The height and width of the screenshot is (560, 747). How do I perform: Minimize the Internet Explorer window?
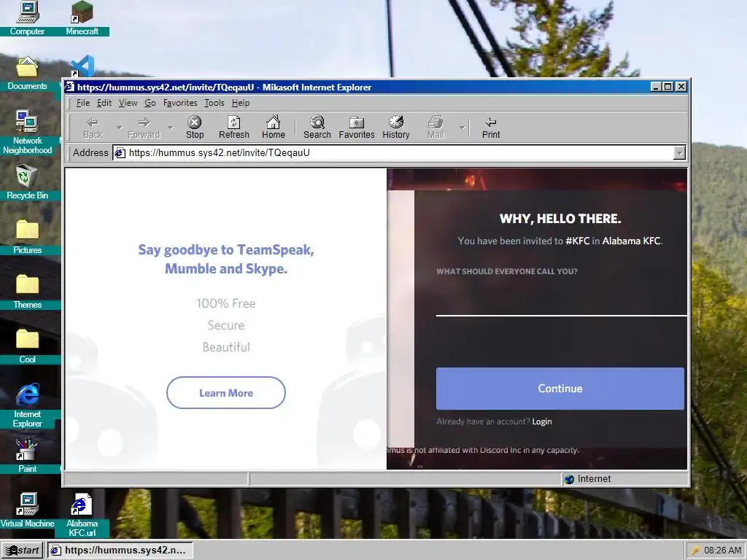[x=656, y=87]
